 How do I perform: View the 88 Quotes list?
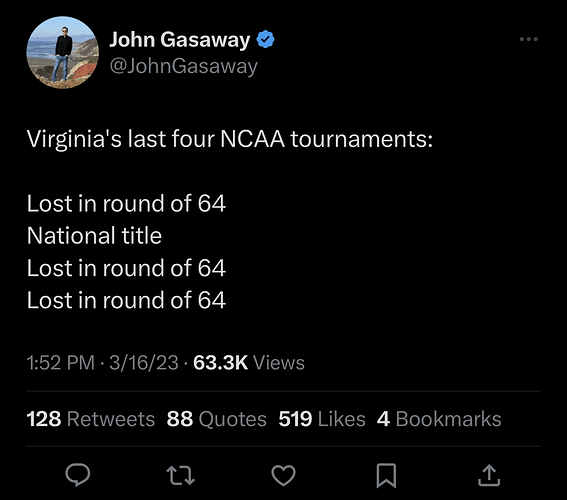click(217, 419)
